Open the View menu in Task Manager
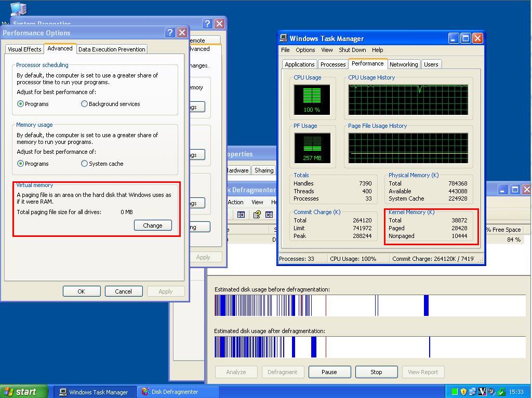The image size is (532, 398). pyautogui.click(x=327, y=50)
